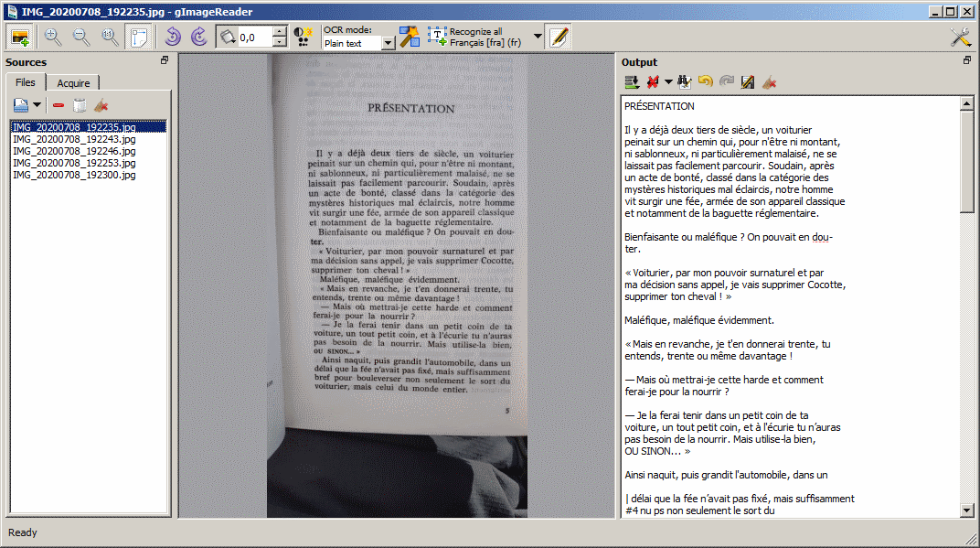Select IMG_20200708_192253.jpg in the list
Screen dimensions: 980x548
pyautogui.click(x=88, y=163)
